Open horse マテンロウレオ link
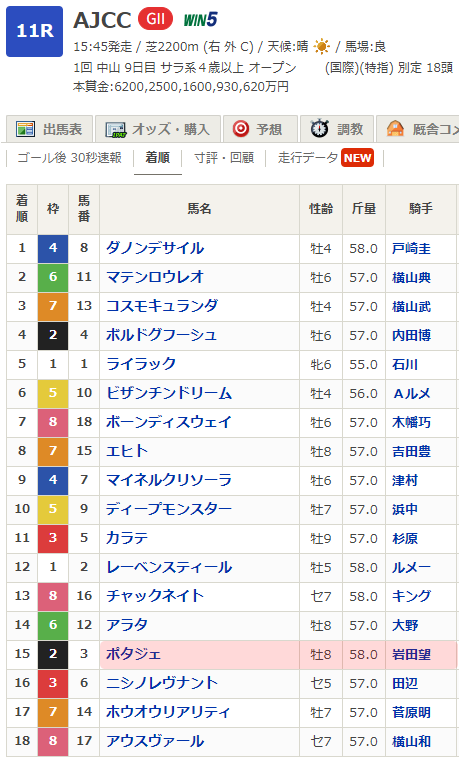Image resolution: width=462 pixels, height=762 pixels. pyautogui.click(x=155, y=277)
